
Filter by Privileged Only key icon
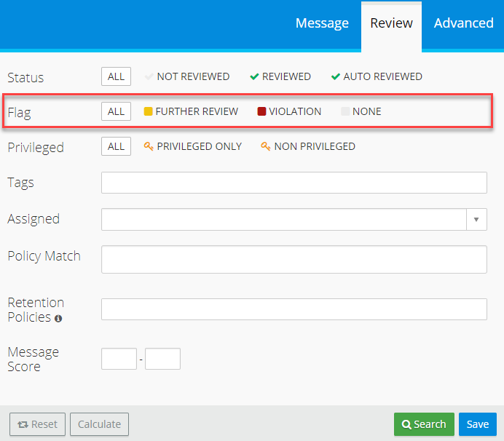click(149, 147)
